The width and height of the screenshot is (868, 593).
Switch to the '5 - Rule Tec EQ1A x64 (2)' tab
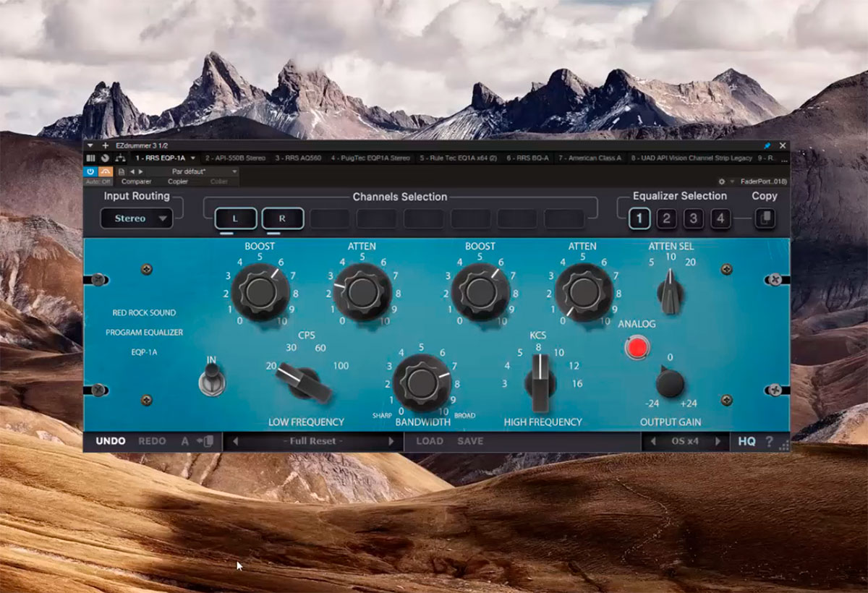pyautogui.click(x=459, y=158)
